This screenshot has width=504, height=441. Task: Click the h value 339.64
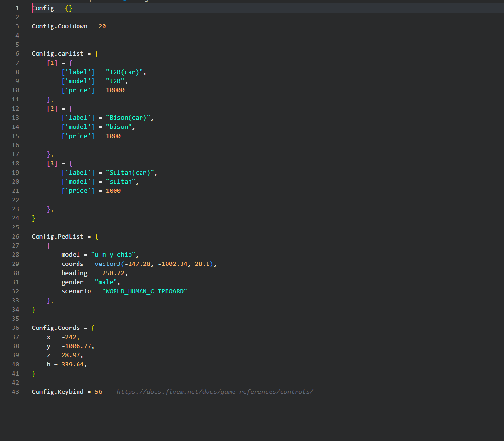(72, 365)
